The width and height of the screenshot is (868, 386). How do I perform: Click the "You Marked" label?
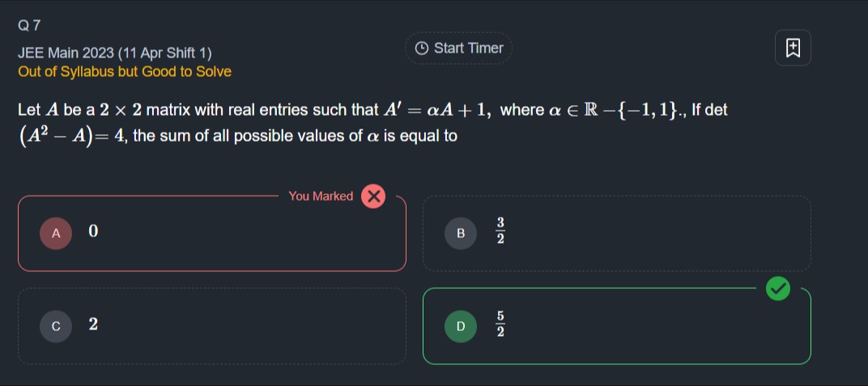321,196
